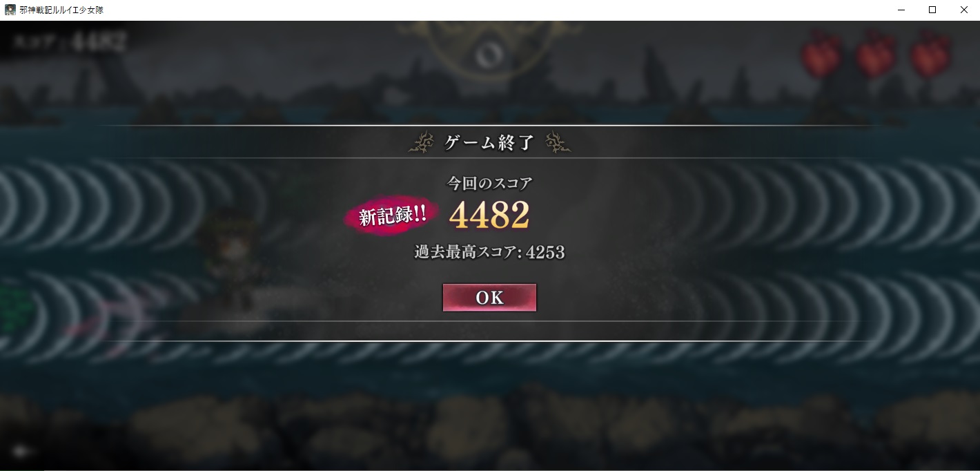980x471 pixels.
Task: Click the game icon in the title bar
Action: click(10, 10)
